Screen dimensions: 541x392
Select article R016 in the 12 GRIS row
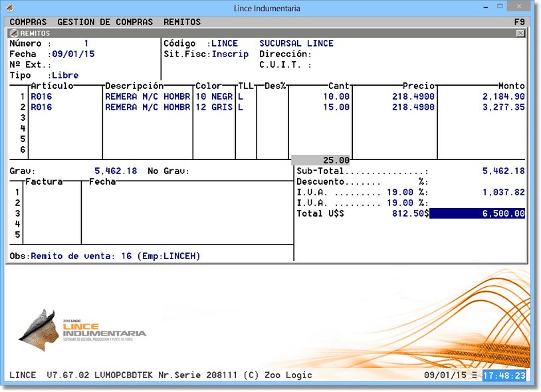click(41, 107)
